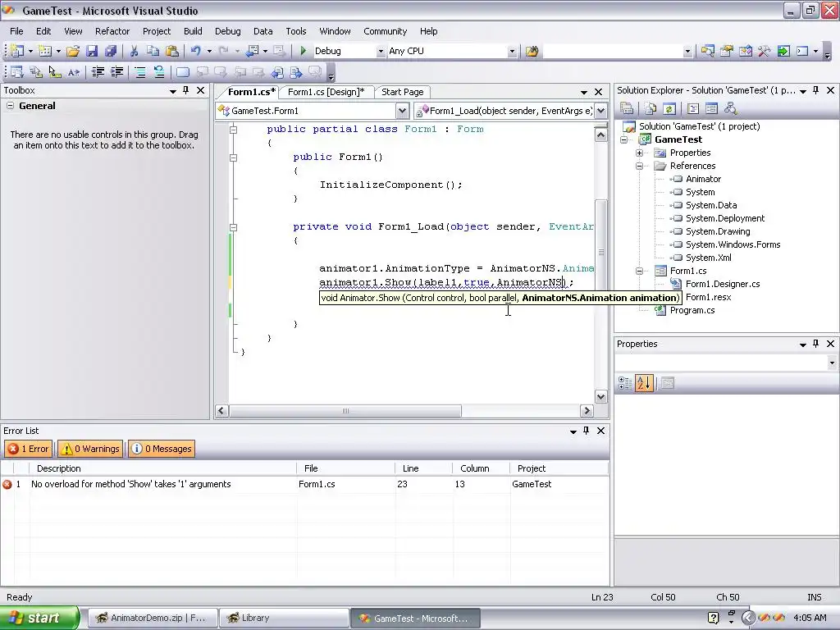The image size is (840, 630).
Task: Click the Find in Files icon
Action: (532, 51)
